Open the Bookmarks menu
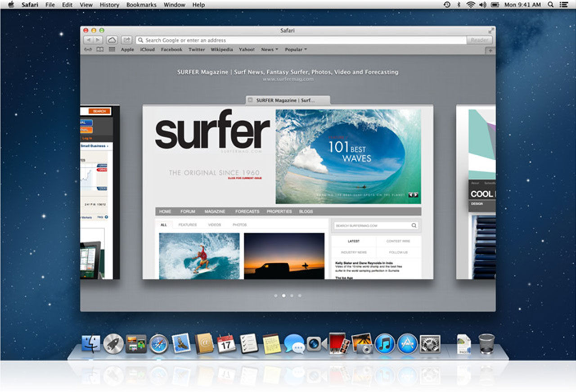This screenshot has height=392, width=576. point(141,5)
